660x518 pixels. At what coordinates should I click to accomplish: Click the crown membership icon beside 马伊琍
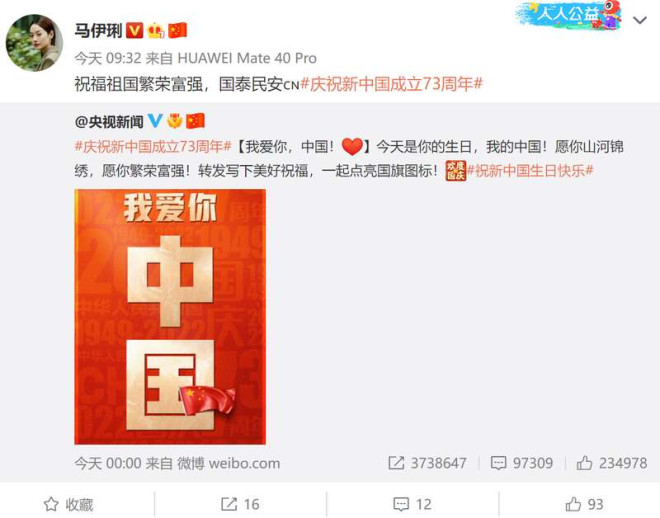156,30
